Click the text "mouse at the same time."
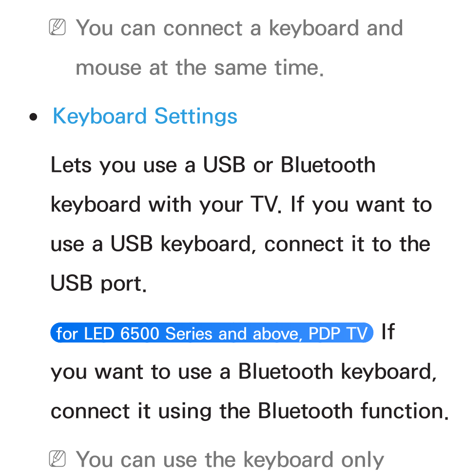The image size is (465, 476). 200,67
